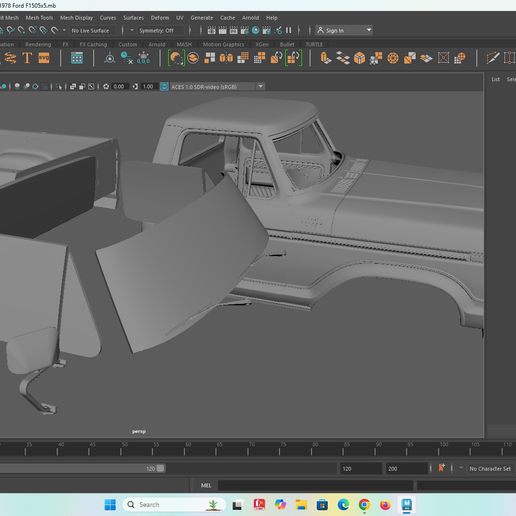Image resolution: width=516 pixels, height=516 pixels.
Task: Open the No Live Surface field dropdown
Action: [93, 30]
